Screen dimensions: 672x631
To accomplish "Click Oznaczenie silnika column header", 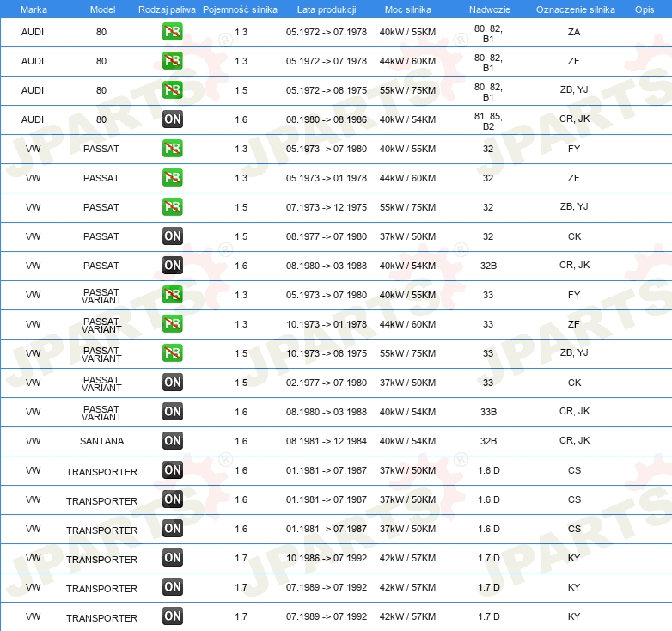I will (576, 9).
